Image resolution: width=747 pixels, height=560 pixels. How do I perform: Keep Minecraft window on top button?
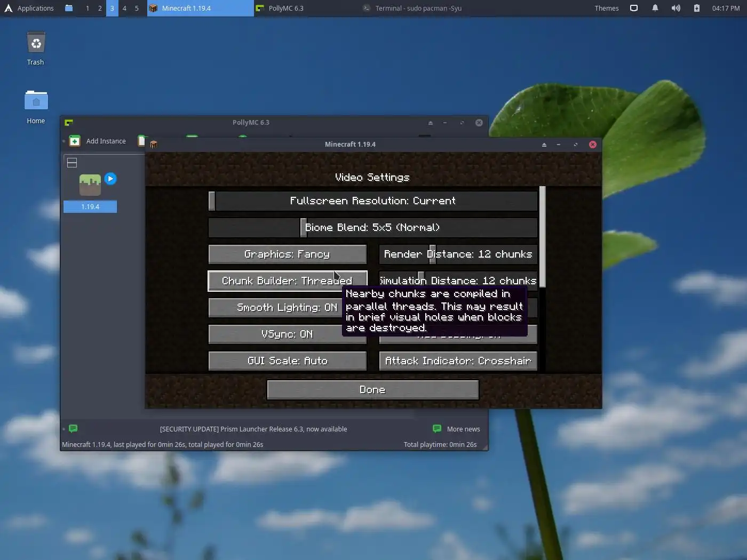point(544,145)
